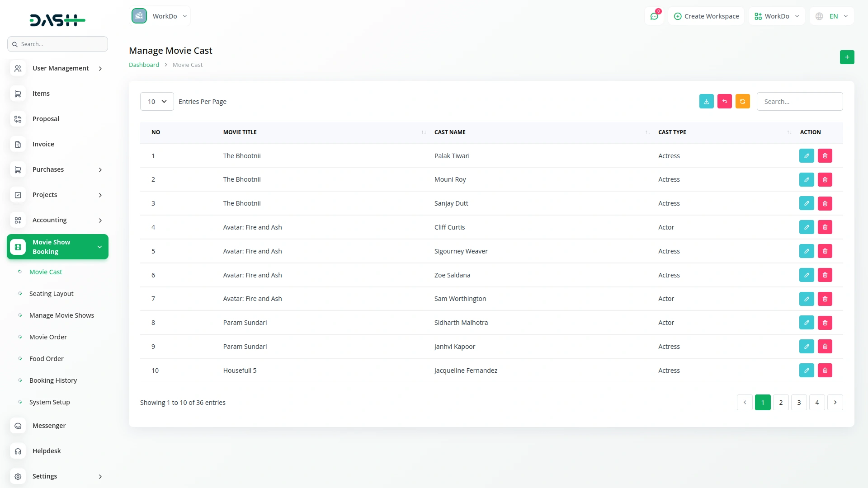The height and width of the screenshot is (488, 868).
Task: Delete the Cliff Curtis cast entry
Action: (825, 227)
